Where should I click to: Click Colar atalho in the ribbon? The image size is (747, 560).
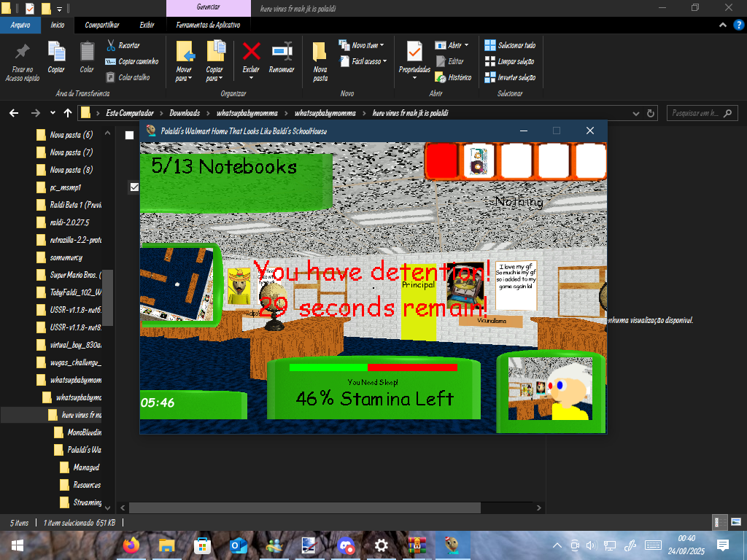[x=128, y=77]
